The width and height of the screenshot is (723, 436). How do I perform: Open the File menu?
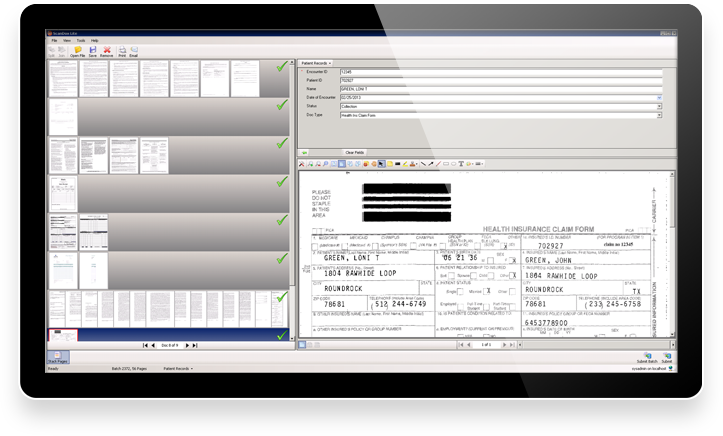(57, 40)
